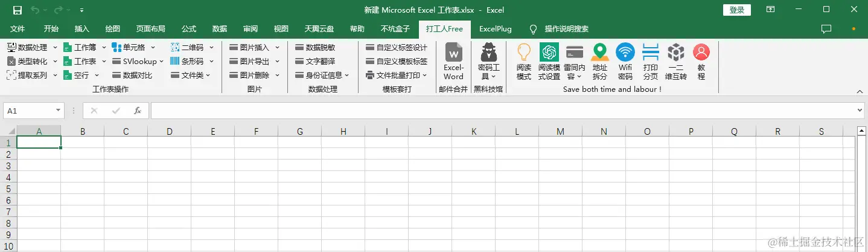Open the 条形码 barcode menu

[x=192, y=61]
